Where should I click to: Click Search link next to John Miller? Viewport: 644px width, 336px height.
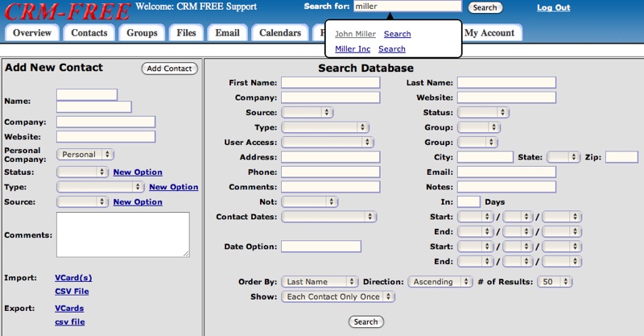397,34
